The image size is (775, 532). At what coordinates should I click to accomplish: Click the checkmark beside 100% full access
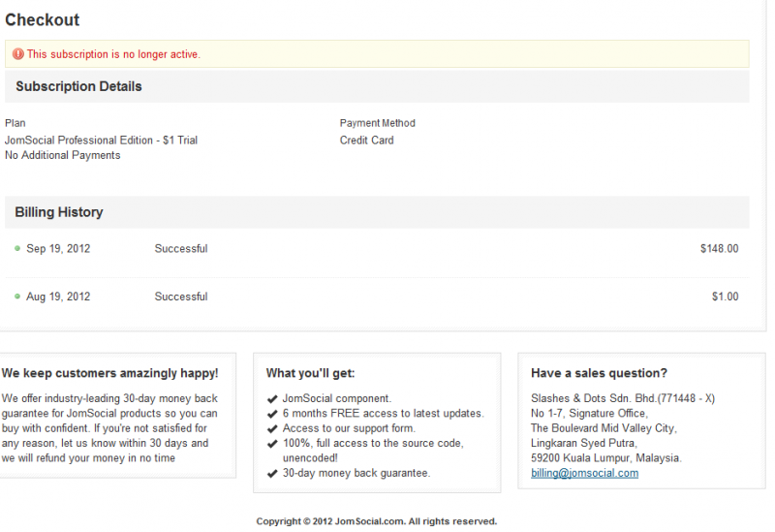pos(272,444)
